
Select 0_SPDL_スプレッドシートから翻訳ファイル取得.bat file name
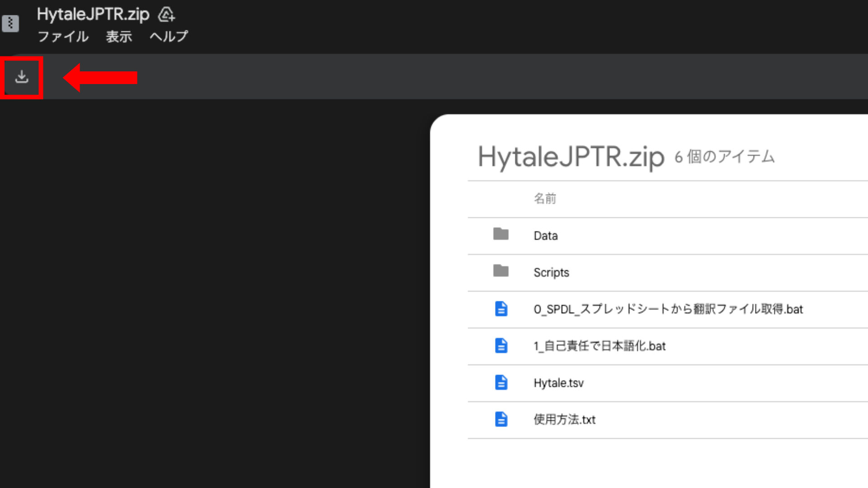668,310
